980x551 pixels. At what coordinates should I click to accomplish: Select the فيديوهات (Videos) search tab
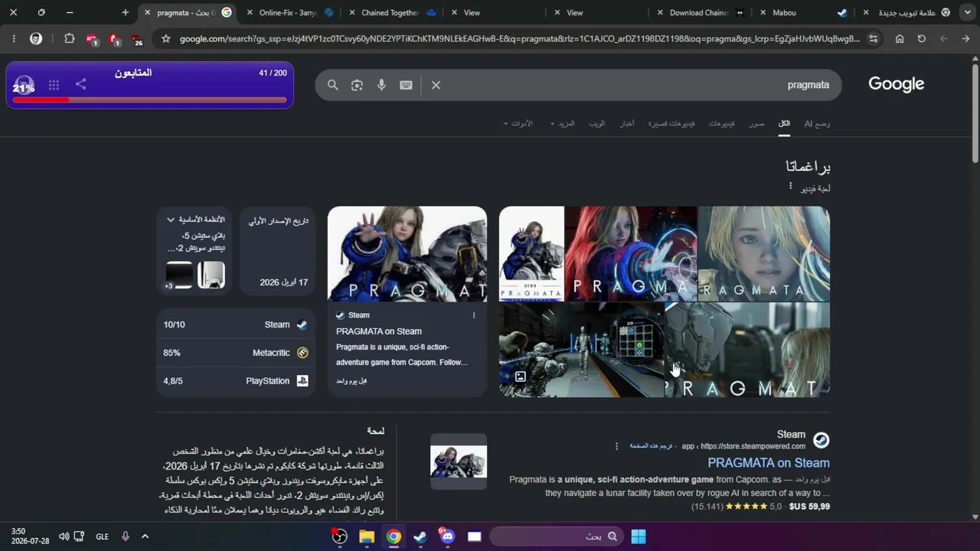pos(721,123)
